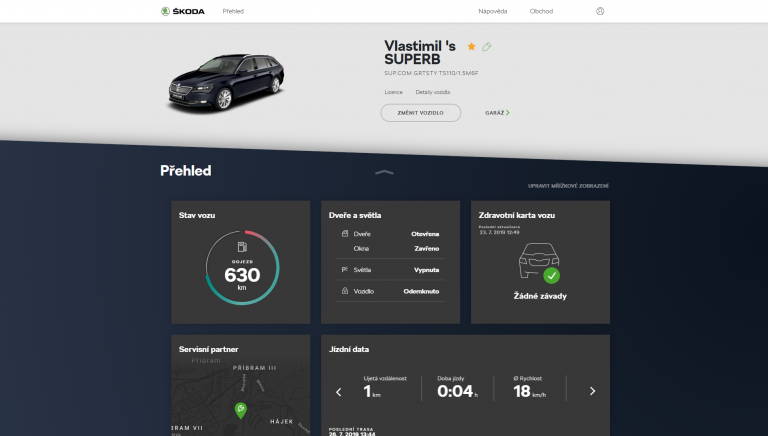Image resolution: width=768 pixels, height=436 pixels.
Task: Click the Zavřeno windows status
Action: (427, 248)
